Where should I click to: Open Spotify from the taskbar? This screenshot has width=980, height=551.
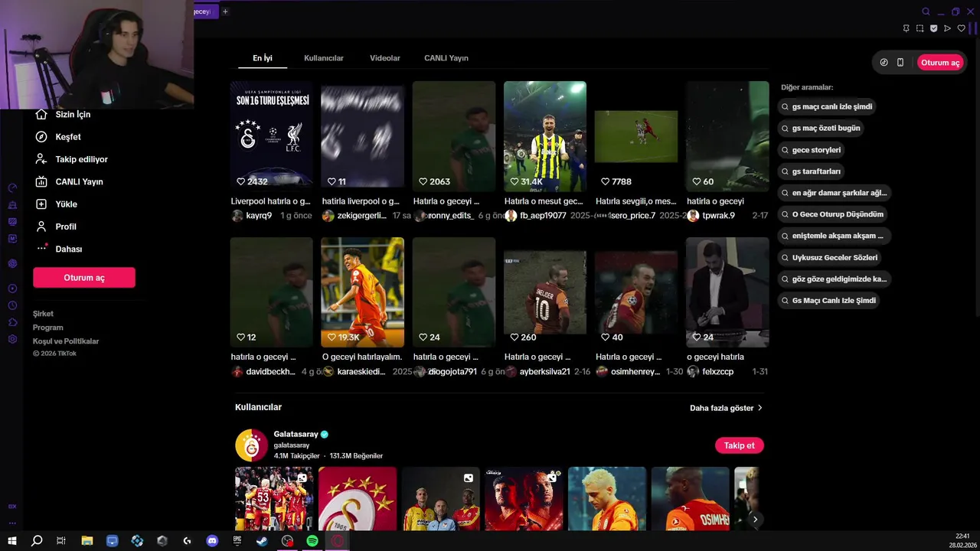tap(312, 541)
